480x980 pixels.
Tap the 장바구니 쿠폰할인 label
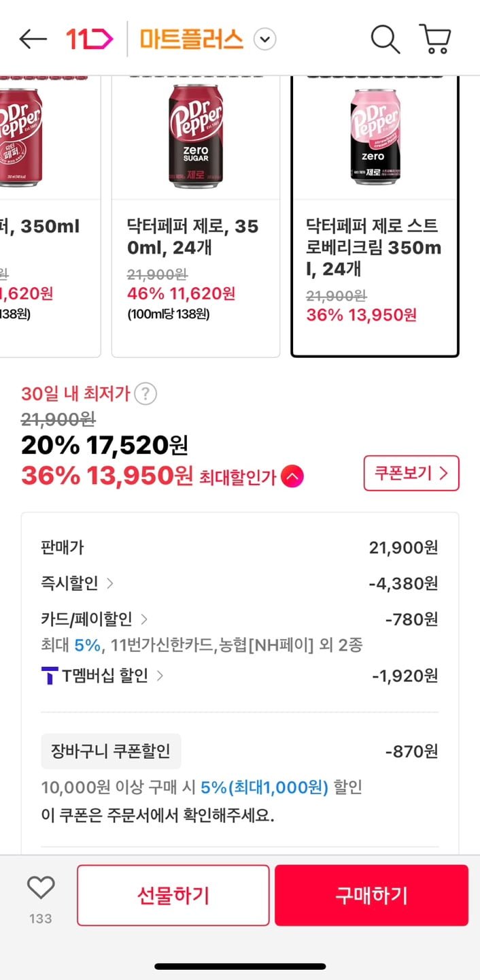(111, 751)
